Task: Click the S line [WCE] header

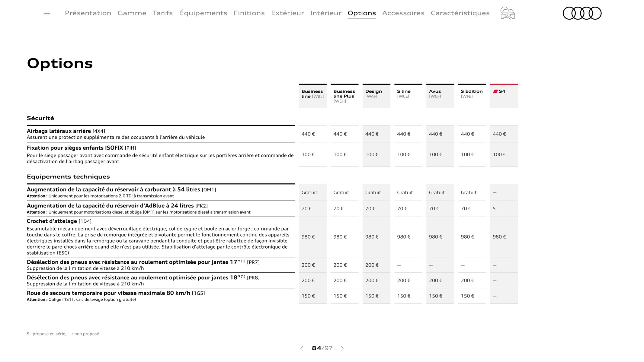Action: pyautogui.click(x=408, y=96)
